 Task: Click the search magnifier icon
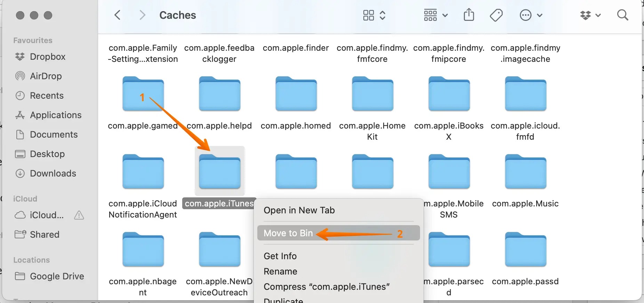coord(622,15)
